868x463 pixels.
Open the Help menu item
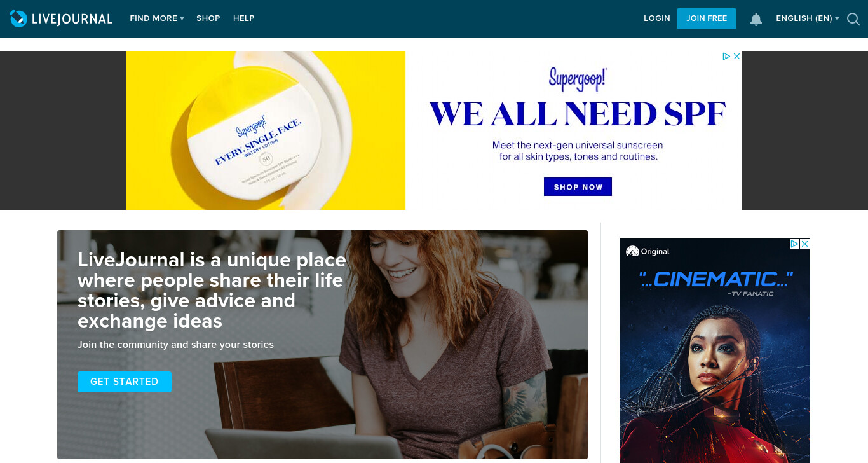[x=244, y=18]
